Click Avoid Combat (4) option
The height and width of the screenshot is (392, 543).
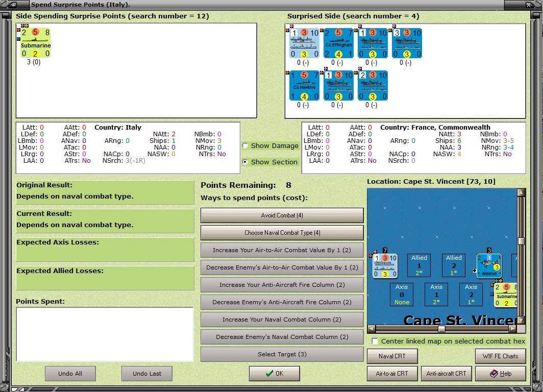(282, 215)
